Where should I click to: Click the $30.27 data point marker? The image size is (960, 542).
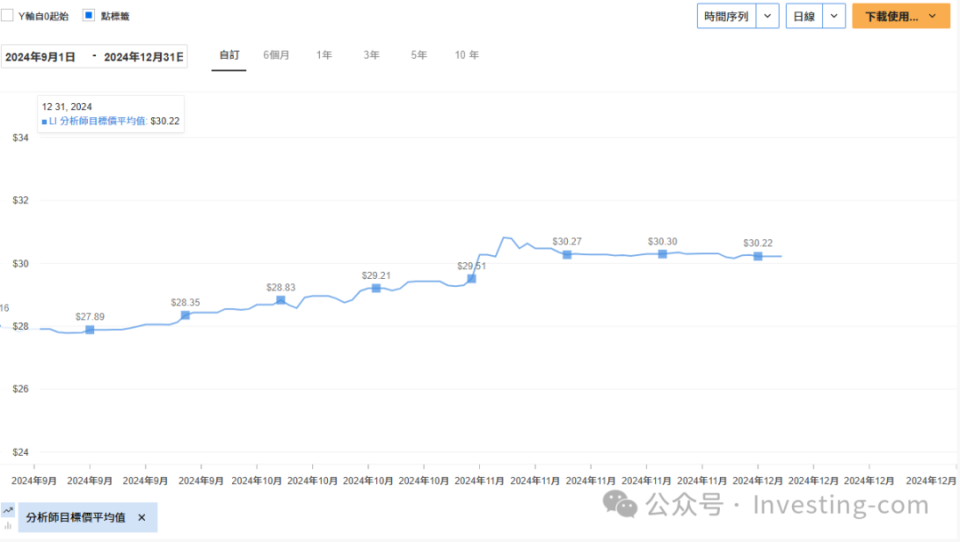click(567, 255)
